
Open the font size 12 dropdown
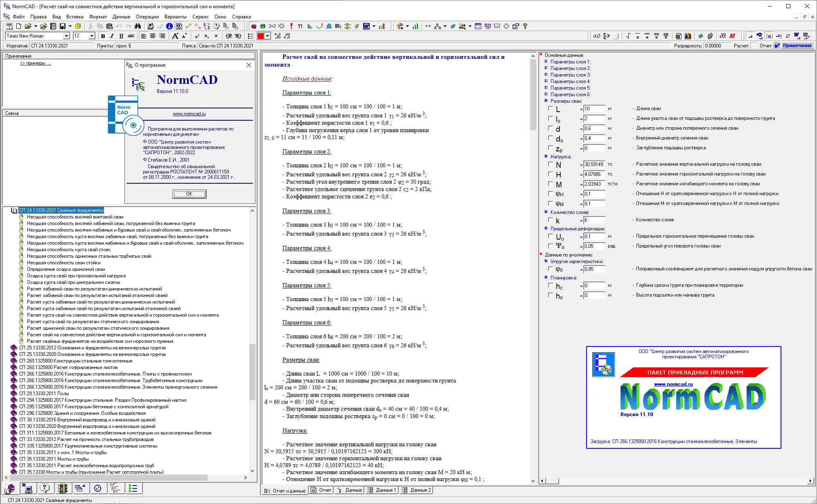pos(92,36)
